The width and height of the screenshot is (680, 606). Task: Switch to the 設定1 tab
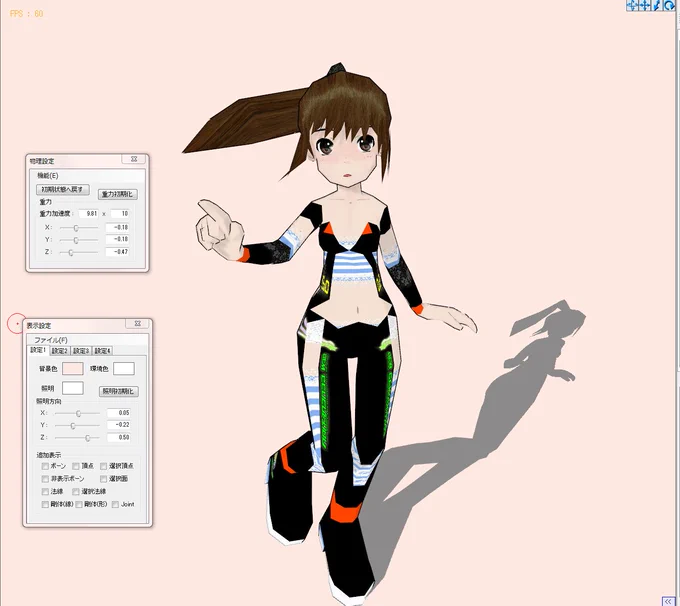(38, 350)
